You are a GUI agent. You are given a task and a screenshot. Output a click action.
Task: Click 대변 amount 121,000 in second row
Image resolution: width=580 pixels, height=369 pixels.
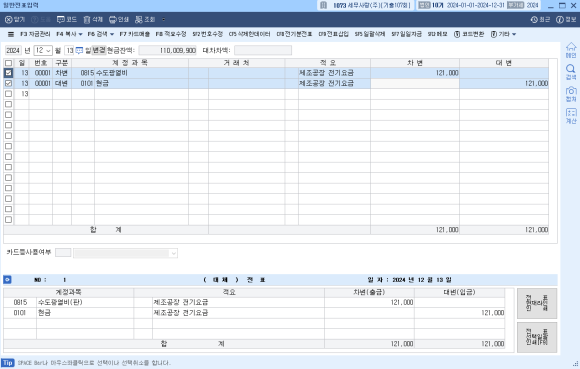[x=504, y=84]
